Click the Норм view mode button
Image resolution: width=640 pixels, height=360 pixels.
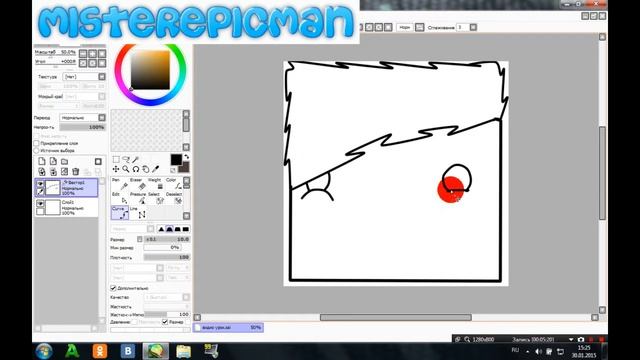click(x=404, y=27)
